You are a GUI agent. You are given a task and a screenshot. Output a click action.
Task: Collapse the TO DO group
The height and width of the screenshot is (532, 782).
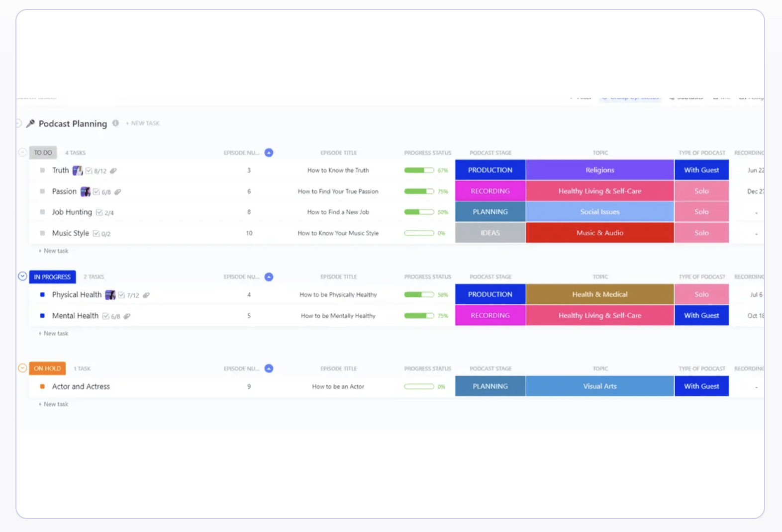[x=22, y=153]
